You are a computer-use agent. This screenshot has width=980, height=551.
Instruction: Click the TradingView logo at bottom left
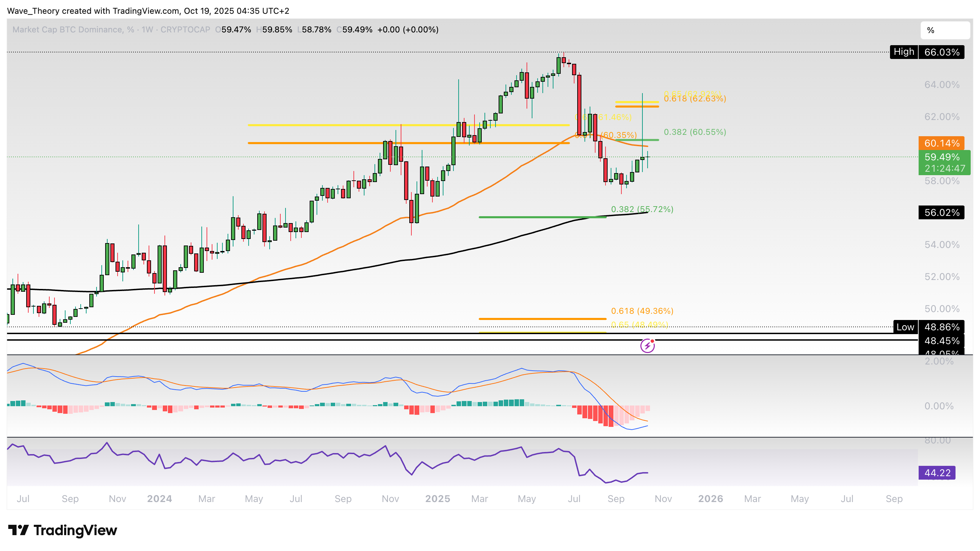(63, 530)
